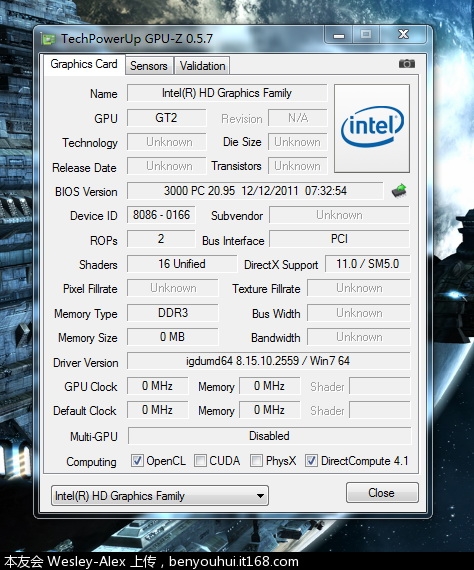Image resolution: width=474 pixels, height=570 pixels.
Task: Click the GPU Clock 0 MHz value
Action: (157, 386)
